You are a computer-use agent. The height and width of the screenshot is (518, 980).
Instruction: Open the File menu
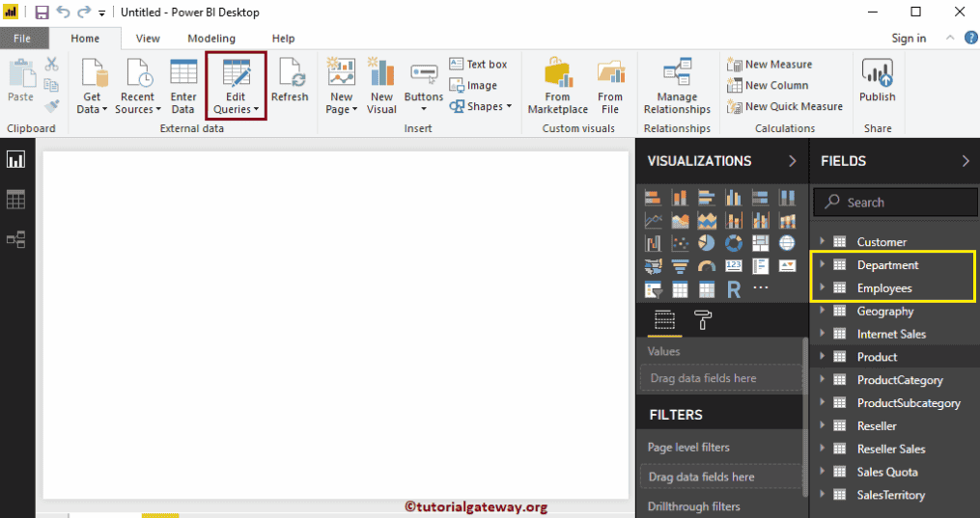22,39
